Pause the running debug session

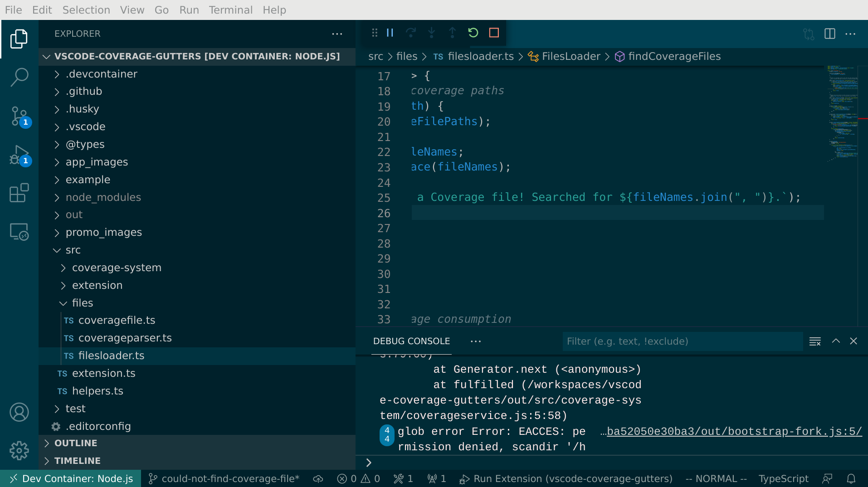pos(390,33)
